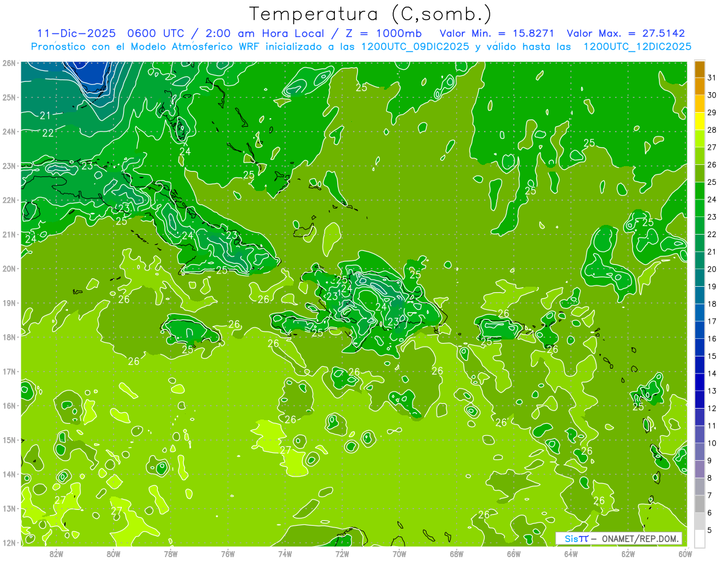Viewport: 728px width, 562px height.
Task: Click legend value "13"
Action: [712, 390]
